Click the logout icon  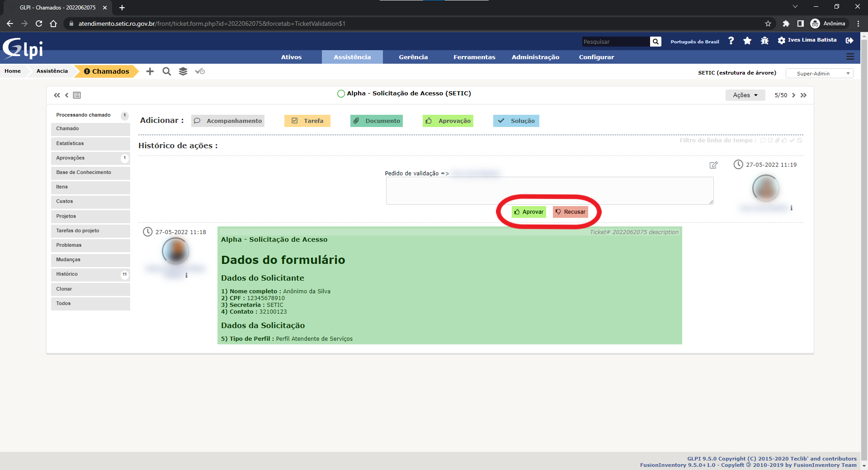tap(849, 40)
